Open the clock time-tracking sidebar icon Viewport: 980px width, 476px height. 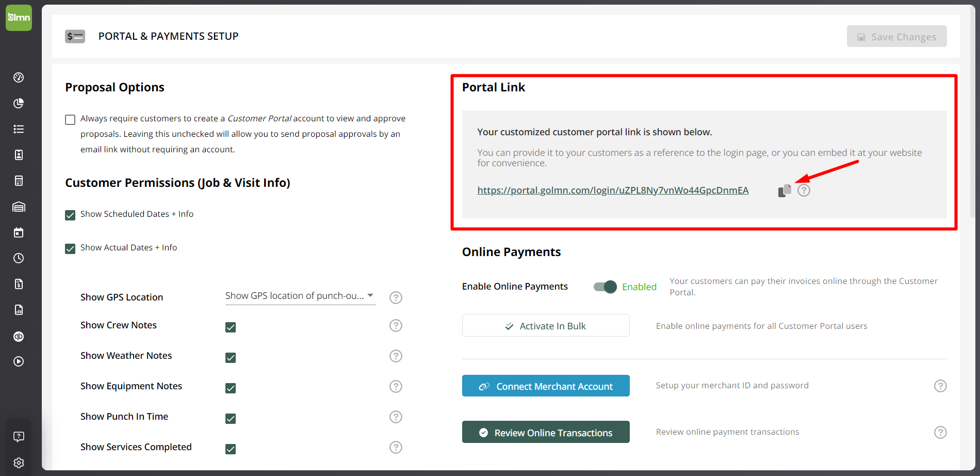[19, 258]
